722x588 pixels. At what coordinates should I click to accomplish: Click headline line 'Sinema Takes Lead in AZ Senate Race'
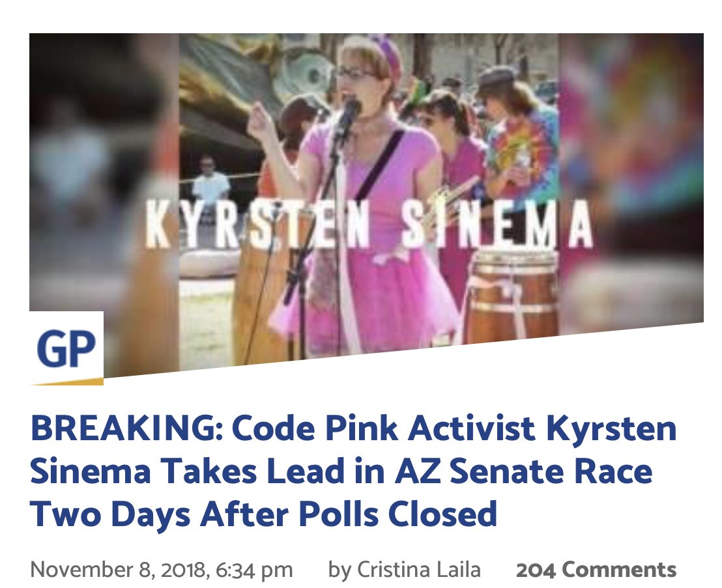click(341, 471)
